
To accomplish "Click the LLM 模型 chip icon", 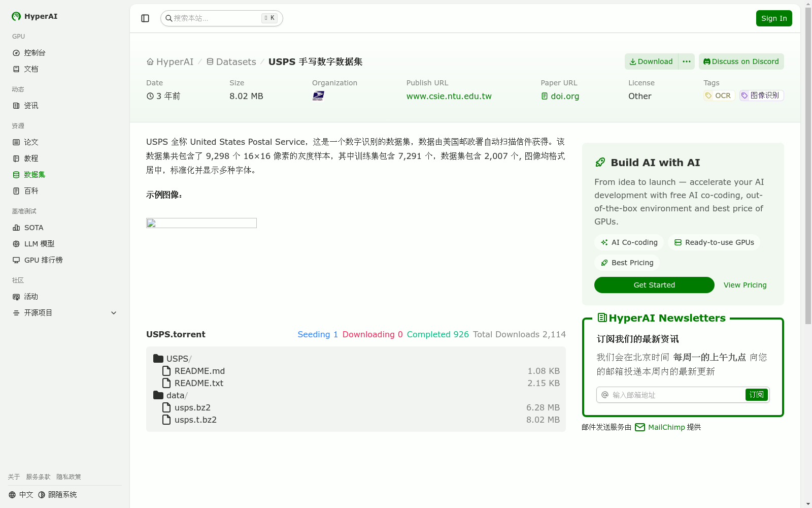I will (x=16, y=244).
